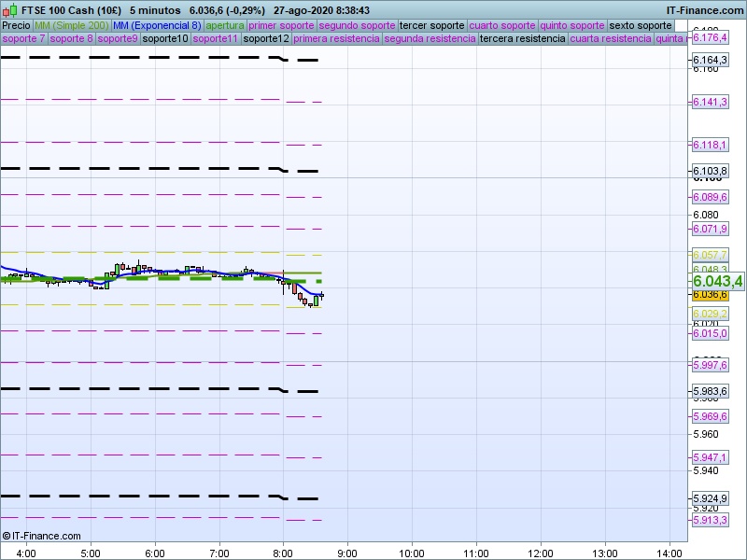Select the 'soporte10' legend entry
The width and height of the screenshot is (747, 560).
[165, 39]
